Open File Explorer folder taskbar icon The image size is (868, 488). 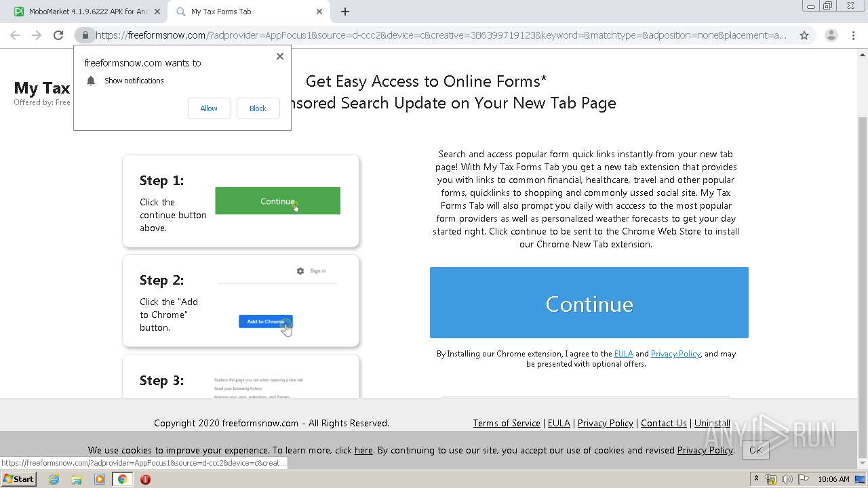(x=77, y=479)
